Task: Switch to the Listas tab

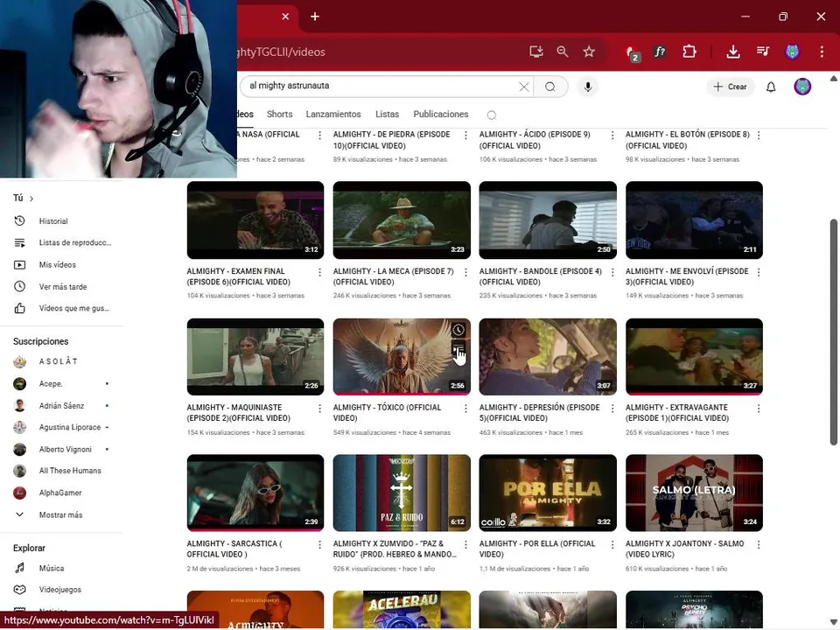Action: pos(388,114)
